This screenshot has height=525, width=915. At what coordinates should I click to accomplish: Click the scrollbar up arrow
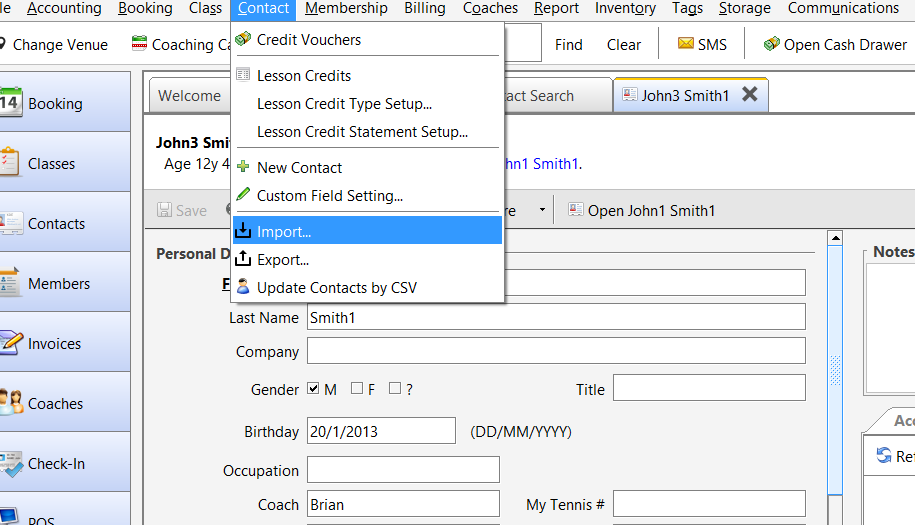click(x=836, y=238)
